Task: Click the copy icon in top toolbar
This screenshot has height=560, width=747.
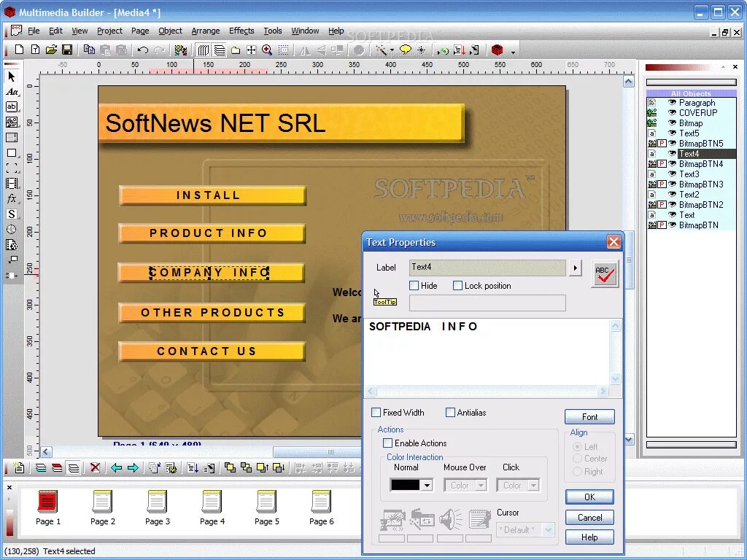Action: 89,50
